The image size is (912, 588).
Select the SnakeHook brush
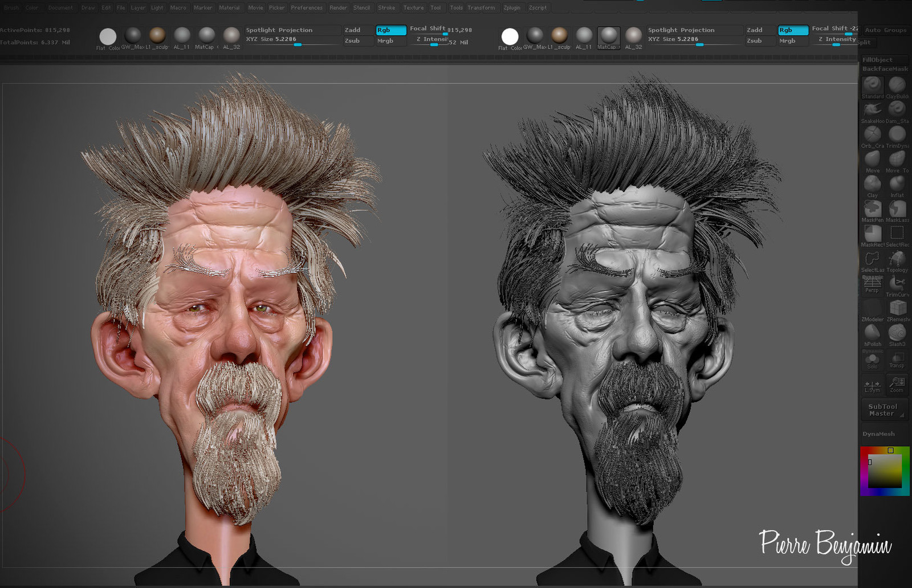tap(872, 112)
